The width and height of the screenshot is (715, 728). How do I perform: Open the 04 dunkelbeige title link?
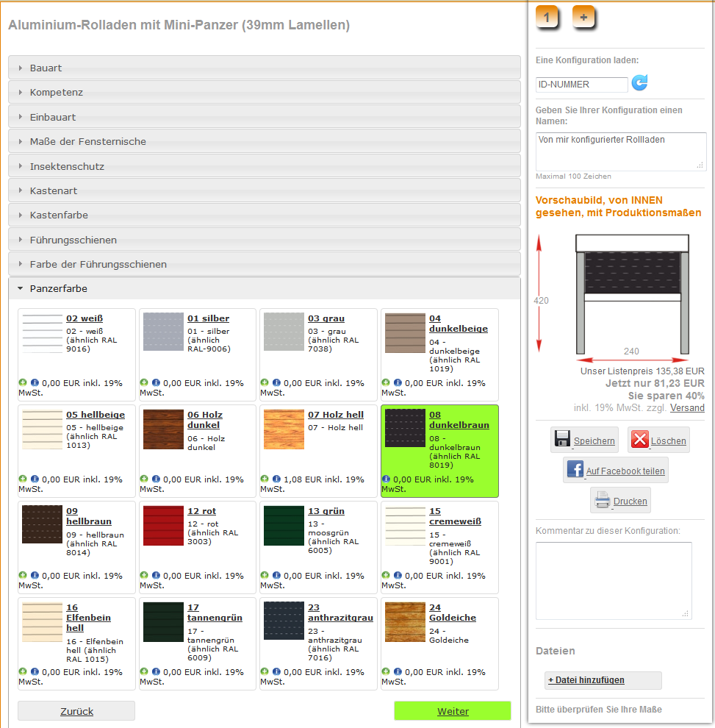pos(459,324)
